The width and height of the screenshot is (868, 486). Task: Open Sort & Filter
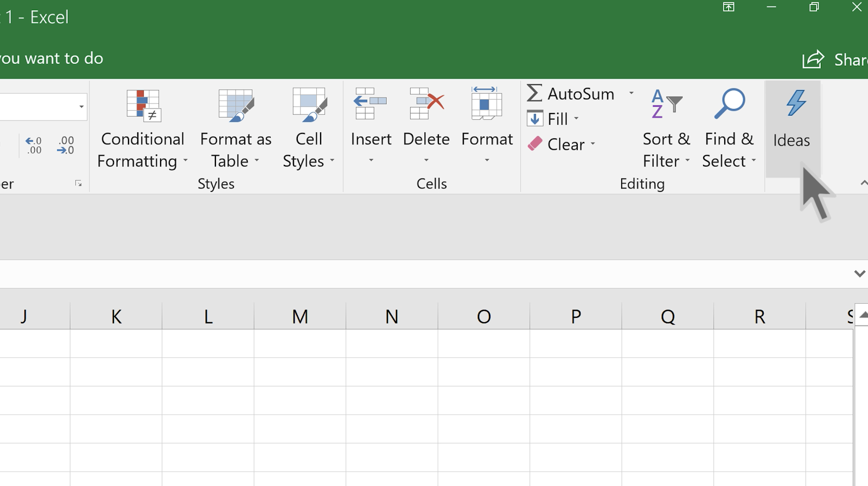pyautogui.click(x=666, y=129)
